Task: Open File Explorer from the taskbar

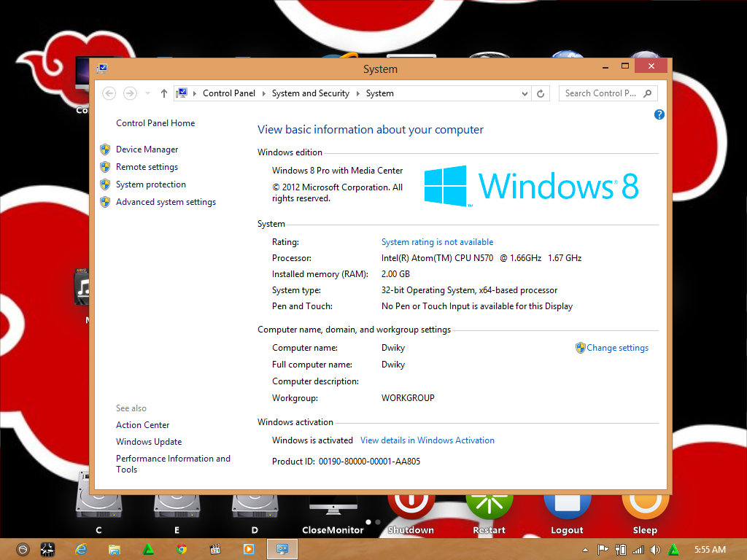Action: pyautogui.click(x=115, y=549)
